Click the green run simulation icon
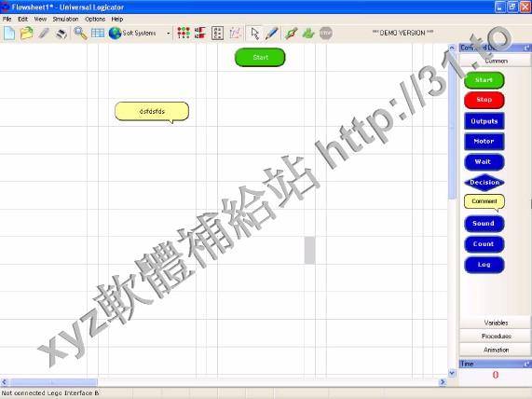Screen dimensions: 532x399 (x=308, y=34)
